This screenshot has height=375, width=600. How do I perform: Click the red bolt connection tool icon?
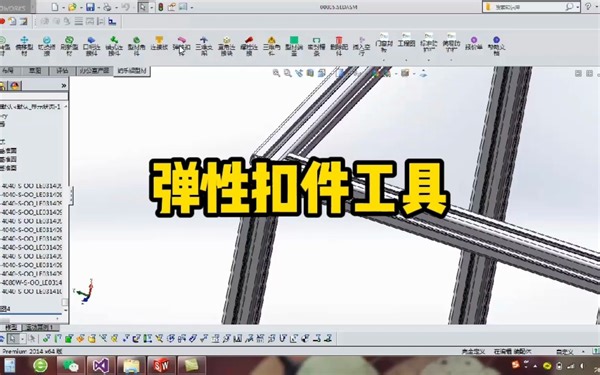pyautogui.click(x=249, y=46)
